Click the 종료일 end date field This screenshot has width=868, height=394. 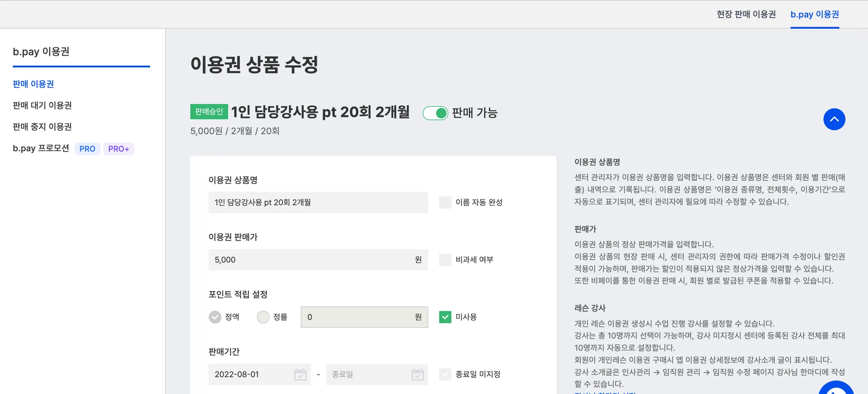point(377,374)
